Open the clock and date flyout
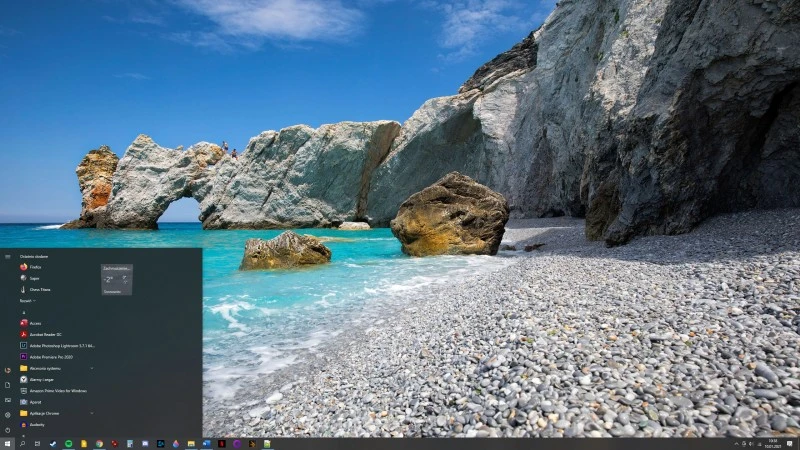This screenshot has height=450, width=800. pyautogui.click(x=772, y=444)
